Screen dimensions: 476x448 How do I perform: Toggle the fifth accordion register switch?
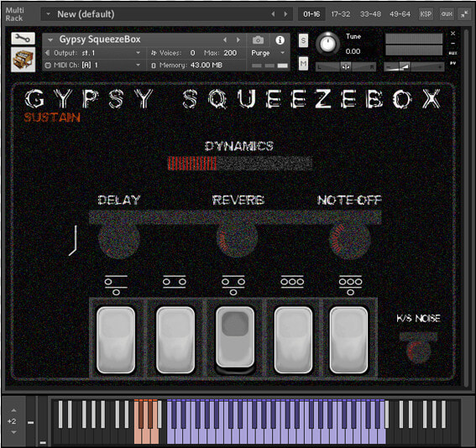tap(348, 340)
